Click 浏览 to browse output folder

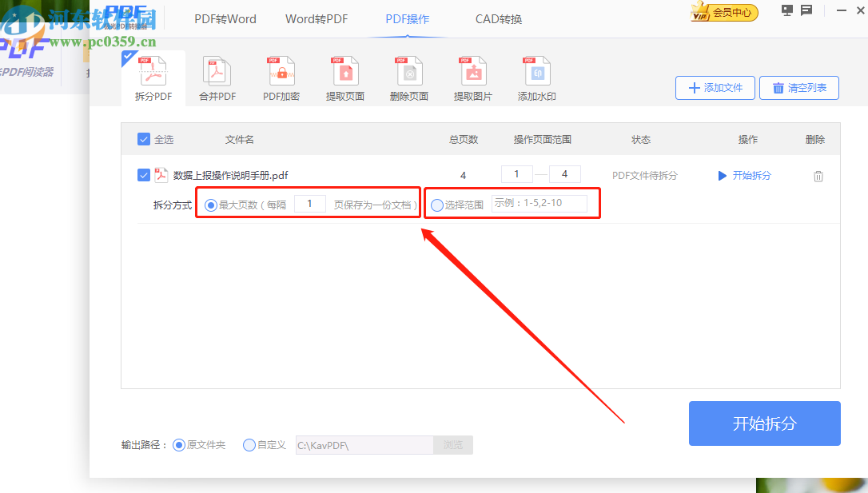[452, 445]
